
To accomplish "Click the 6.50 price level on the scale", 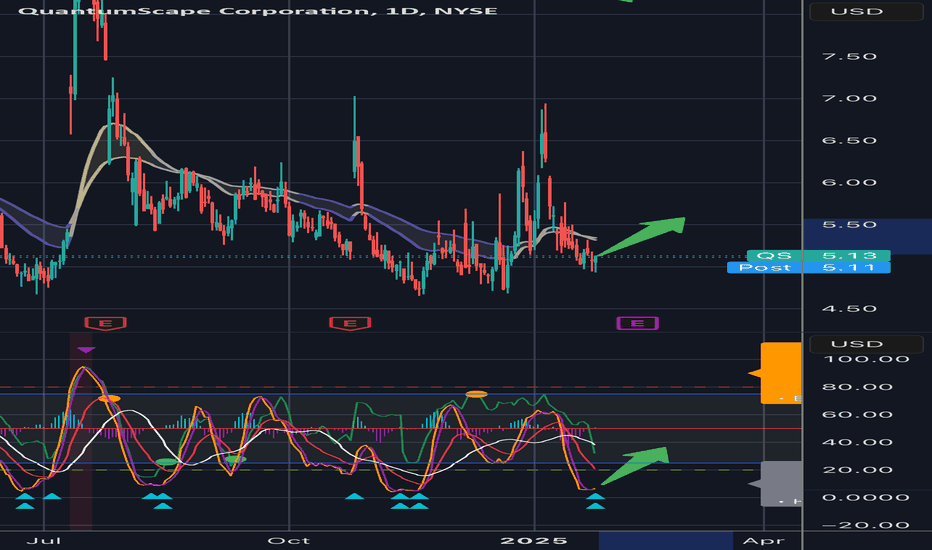I will point(849,140).
